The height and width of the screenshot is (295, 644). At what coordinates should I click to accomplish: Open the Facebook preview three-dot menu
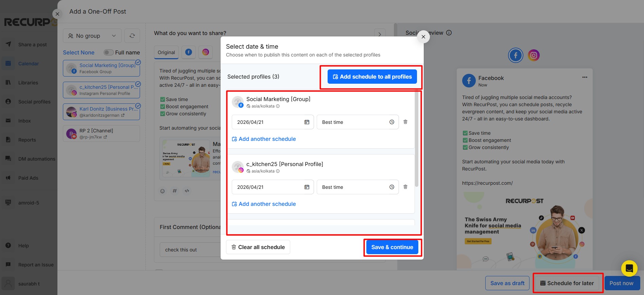pyautogui.click(x=585, y=77)
